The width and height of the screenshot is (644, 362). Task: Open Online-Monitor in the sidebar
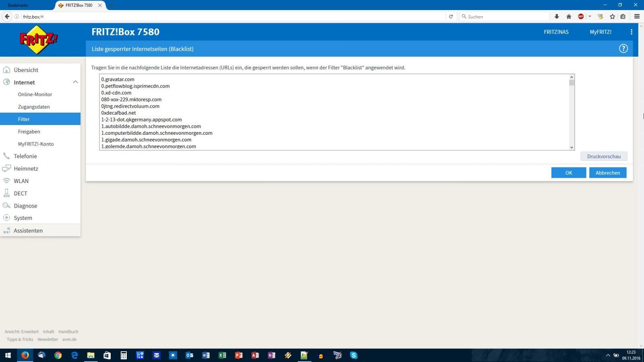(35, 95)
